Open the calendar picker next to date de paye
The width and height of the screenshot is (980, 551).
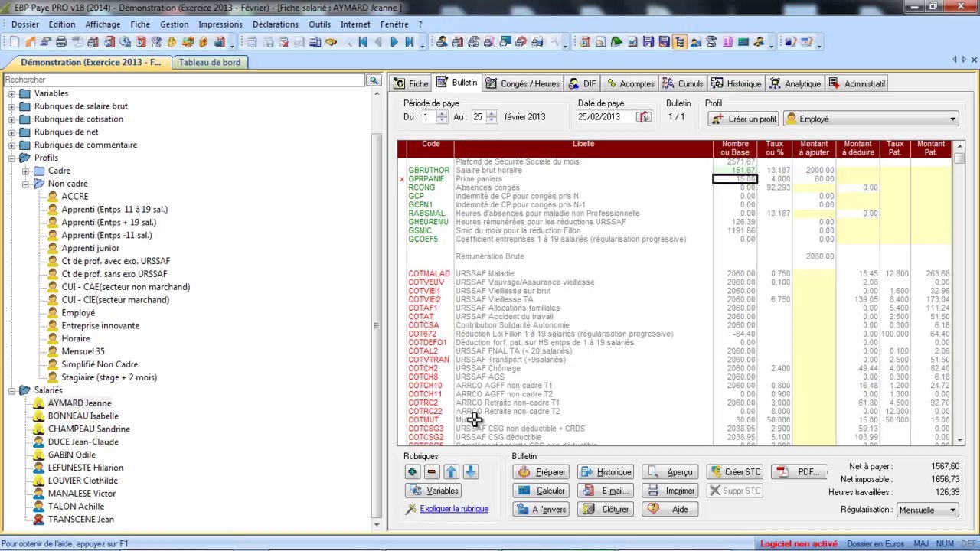[x=644, y=117]
